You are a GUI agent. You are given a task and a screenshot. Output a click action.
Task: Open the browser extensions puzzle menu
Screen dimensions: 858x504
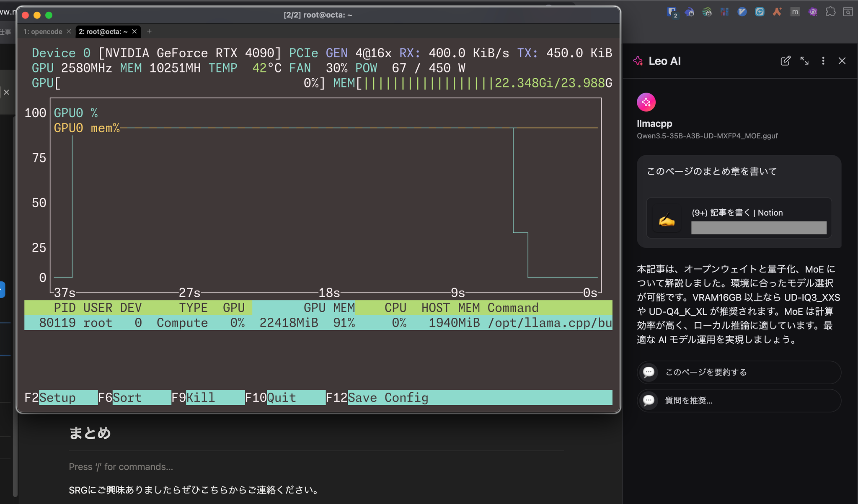(x=830, y=12)
